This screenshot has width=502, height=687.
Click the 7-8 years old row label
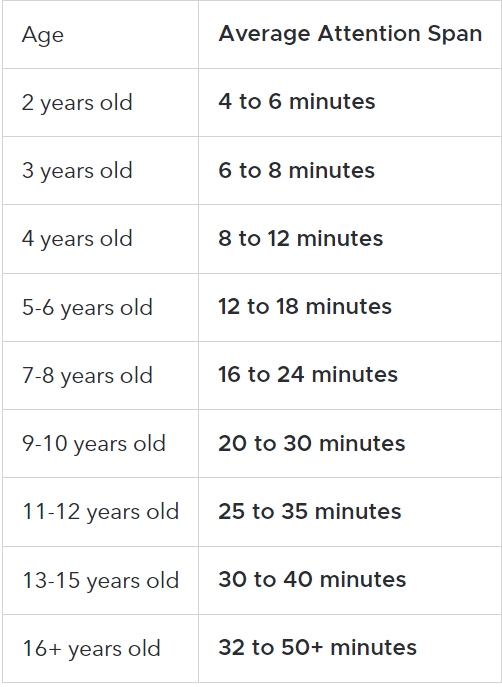point(88,376)
